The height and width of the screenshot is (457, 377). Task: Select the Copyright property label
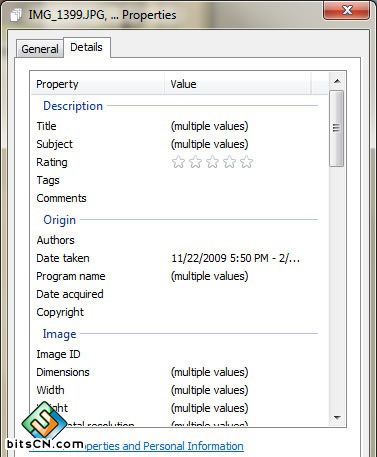pyautogui.click(x=60, y=312)
